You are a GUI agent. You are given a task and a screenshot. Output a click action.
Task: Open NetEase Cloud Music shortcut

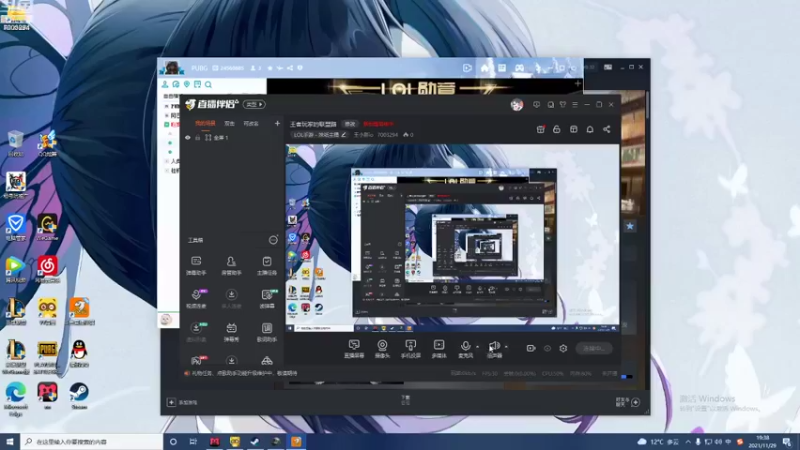[x=47, y=269]
